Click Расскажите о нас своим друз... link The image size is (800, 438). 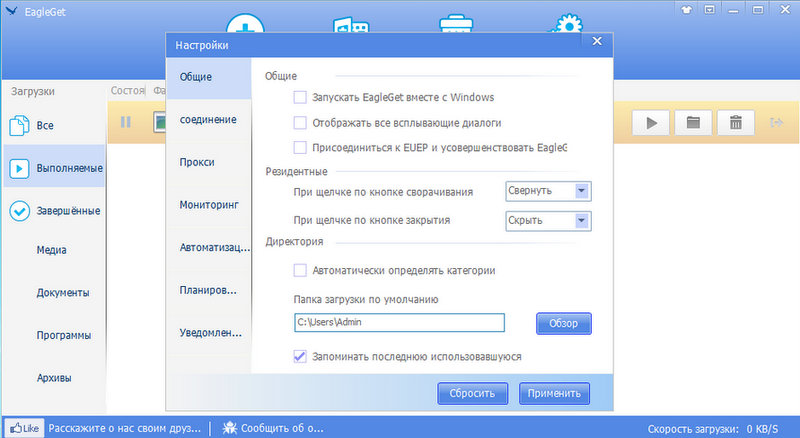pos(124,428)
